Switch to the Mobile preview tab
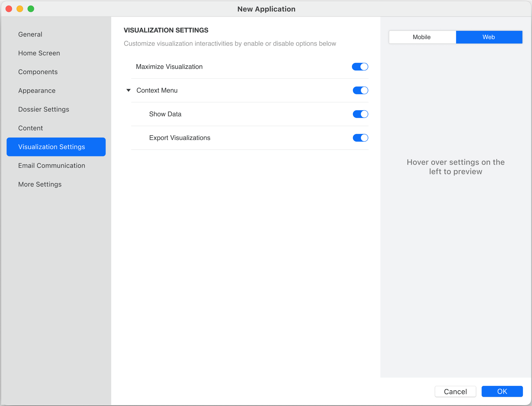This screenshot has width=532, height=406. [422, 37]
